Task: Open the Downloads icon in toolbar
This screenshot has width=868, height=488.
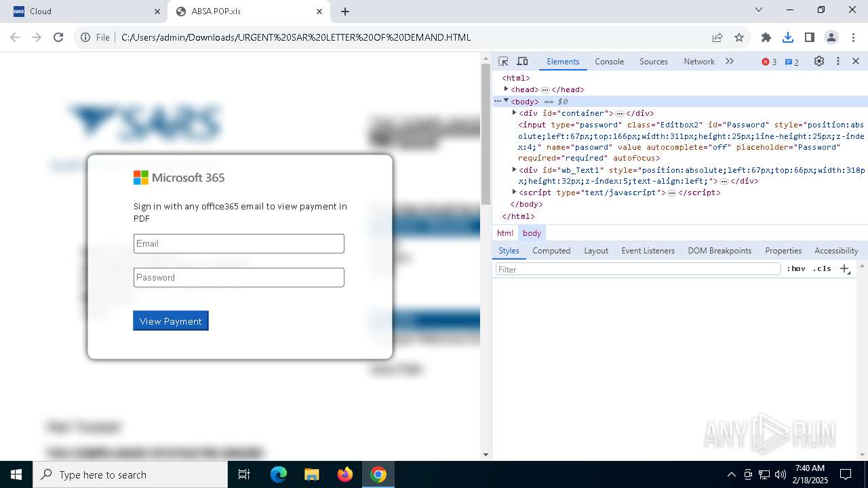Action: point(788,37)
